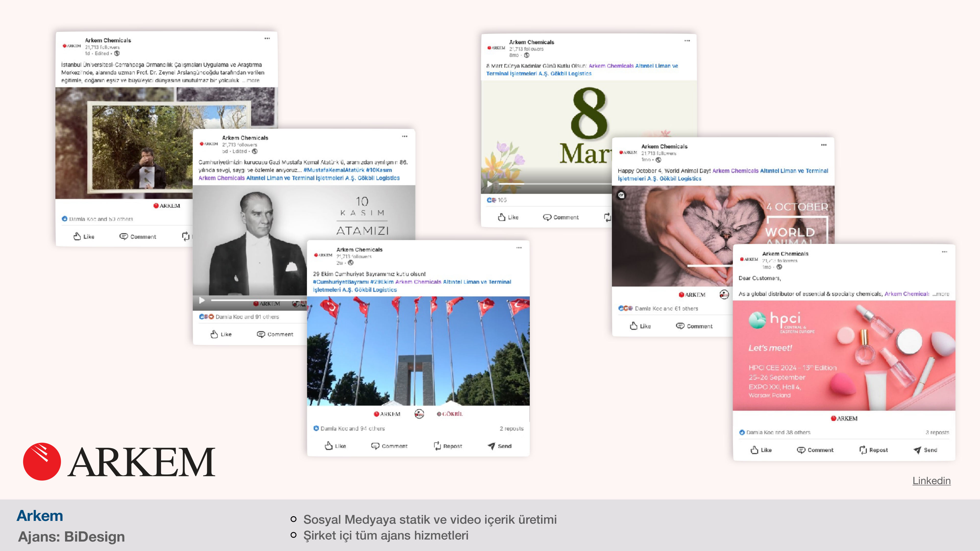
Task: Click 'Sosyal Medyaya statik ve video içerik üretimi'
Action: [430, 519]
